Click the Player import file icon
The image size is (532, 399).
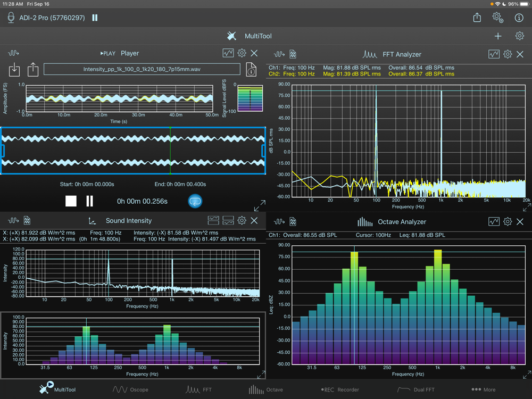(x=14, y=70)
